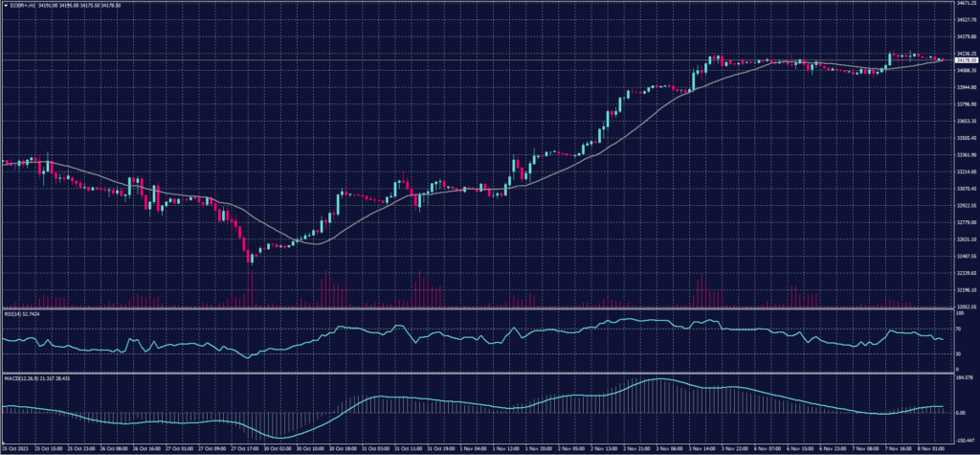Click the 30 Oct 02:00 time label

(279, 446)
